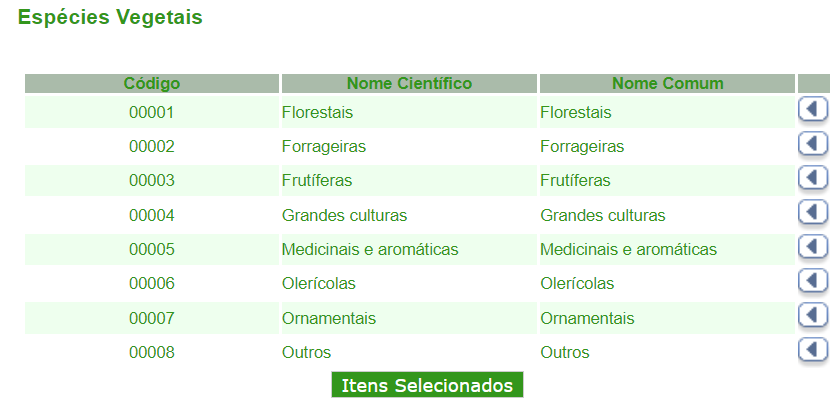Click the arrow icon for Forrageiras row
This screenshot has height=420, width=839.
(x=813, y=144)
